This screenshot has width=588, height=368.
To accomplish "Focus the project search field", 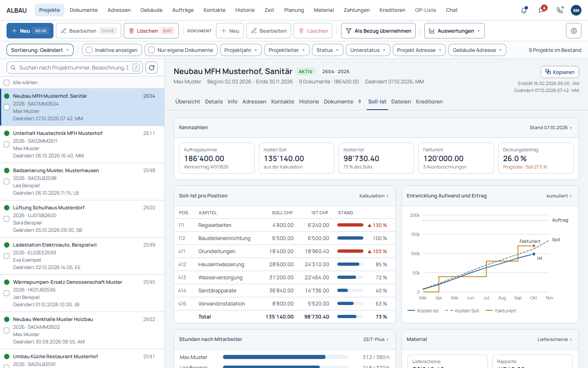I will [x=75, y=67].
